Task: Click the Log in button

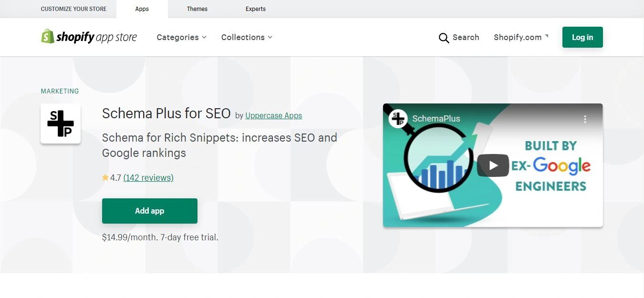Action: click(582, 37)
